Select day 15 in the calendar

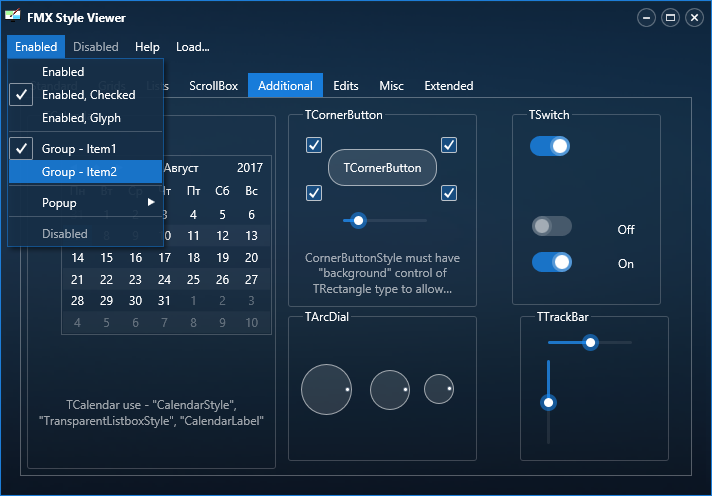[106, 258]
